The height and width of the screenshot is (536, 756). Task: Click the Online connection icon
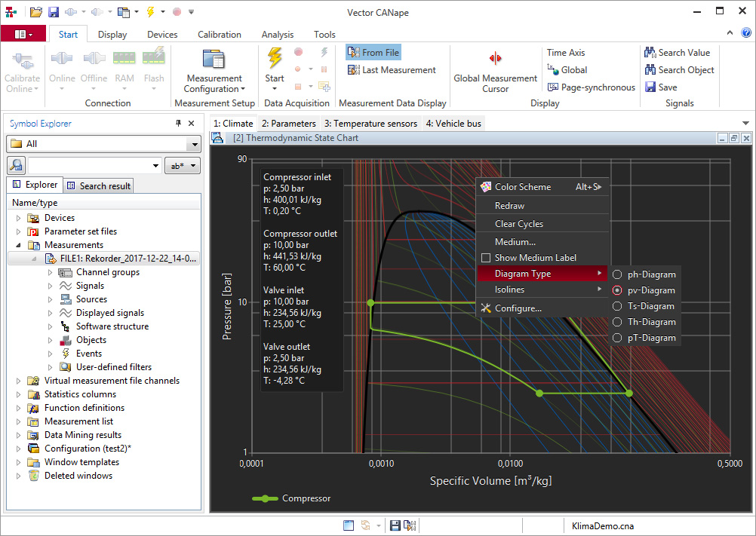[62, 58]
